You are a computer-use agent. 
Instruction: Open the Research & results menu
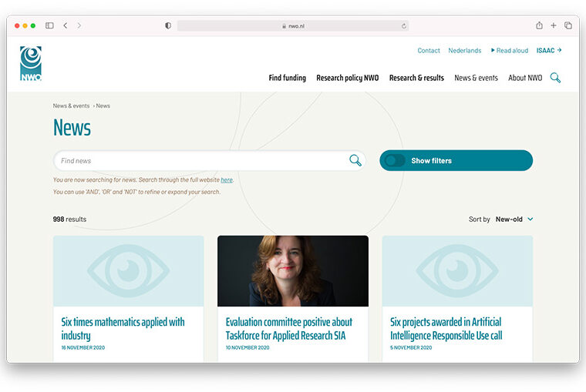pyautogui.click(x=416, y=78)
